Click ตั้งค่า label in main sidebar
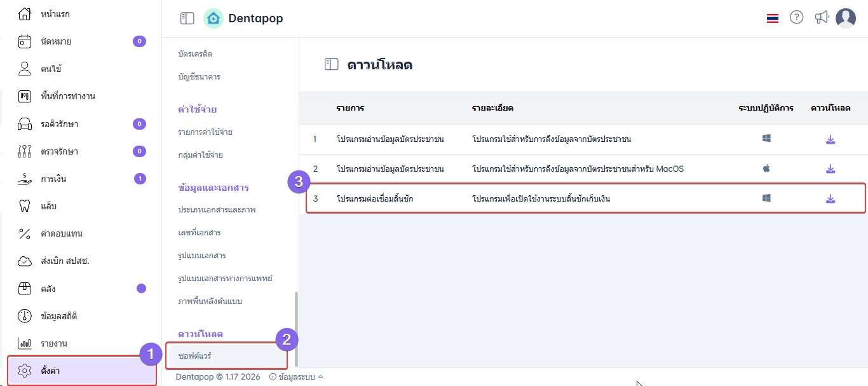This screenshot has width=868, height=386. point(50,371)
